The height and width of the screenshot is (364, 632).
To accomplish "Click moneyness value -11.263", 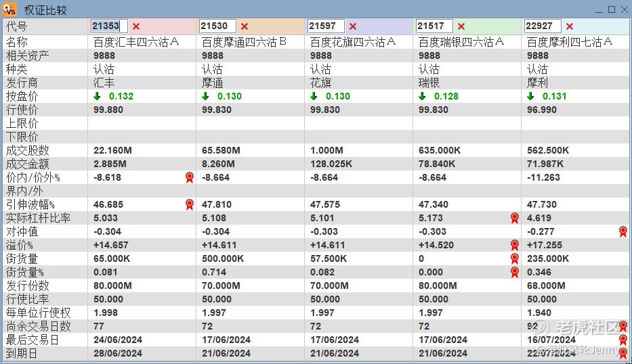I will click(543, 177).
